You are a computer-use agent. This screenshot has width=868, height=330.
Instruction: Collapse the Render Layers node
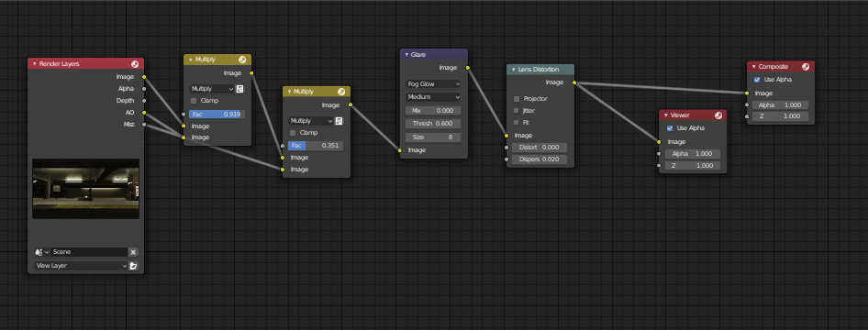pos(34,64)
